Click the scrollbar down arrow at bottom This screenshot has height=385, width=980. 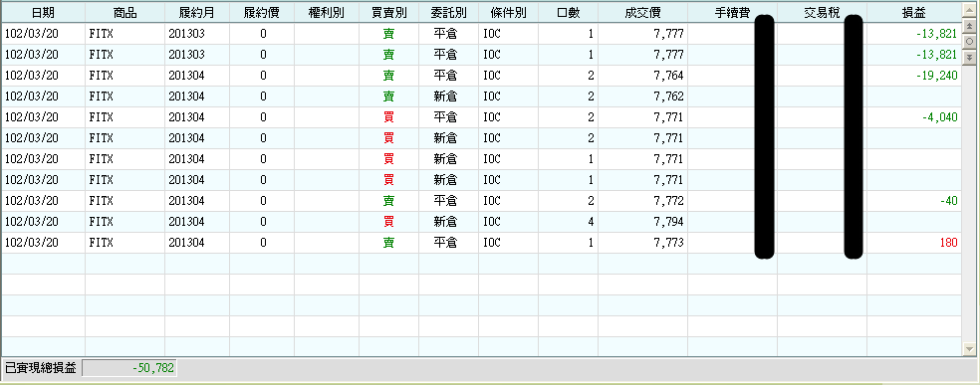969,349
